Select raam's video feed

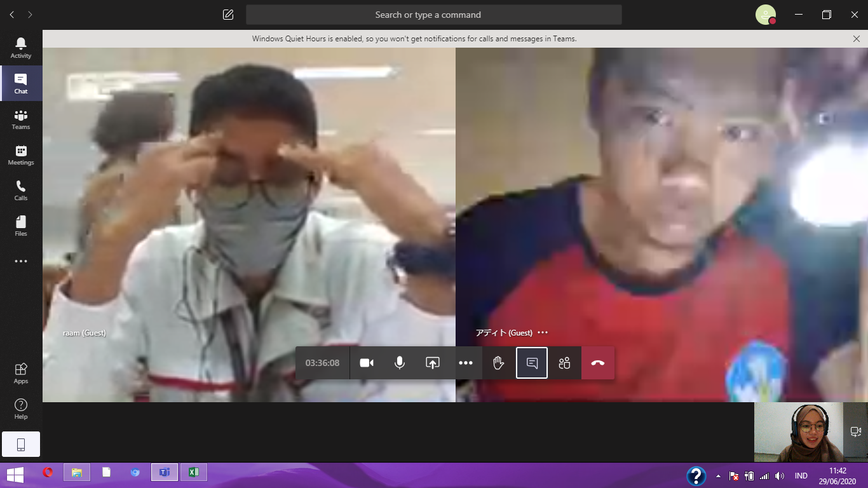(x=249, y=225)
